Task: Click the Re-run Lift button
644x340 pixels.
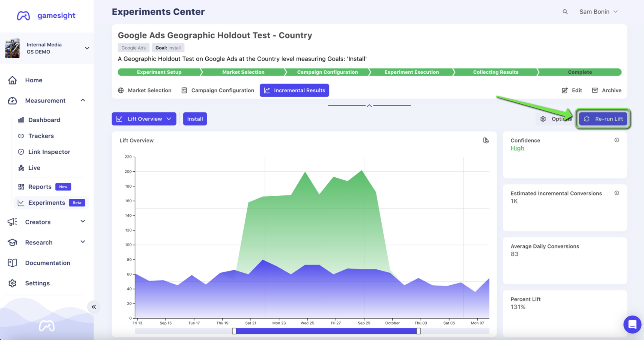Action: click(x=603, y=119)
